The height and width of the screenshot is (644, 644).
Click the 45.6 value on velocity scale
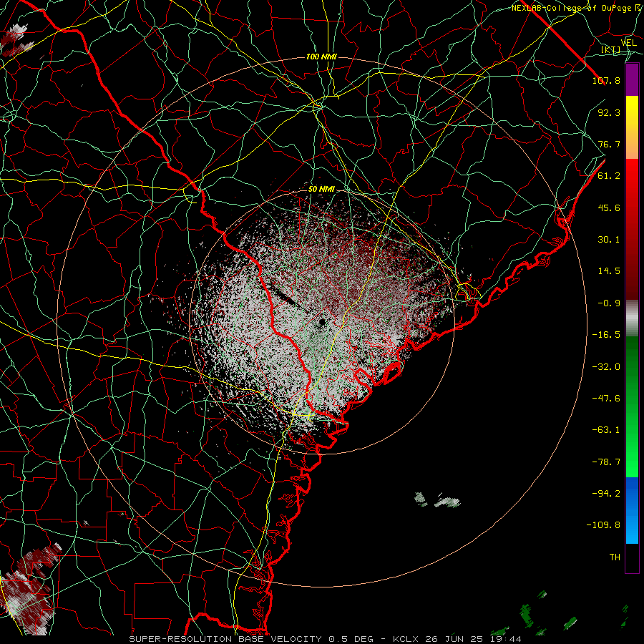(x=609, y=208)
